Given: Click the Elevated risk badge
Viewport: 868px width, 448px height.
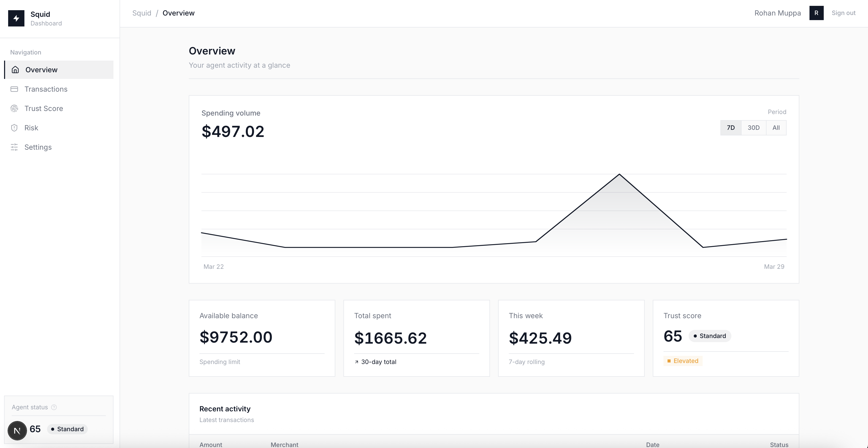Looking at the screenshot, I should (683, 361).
